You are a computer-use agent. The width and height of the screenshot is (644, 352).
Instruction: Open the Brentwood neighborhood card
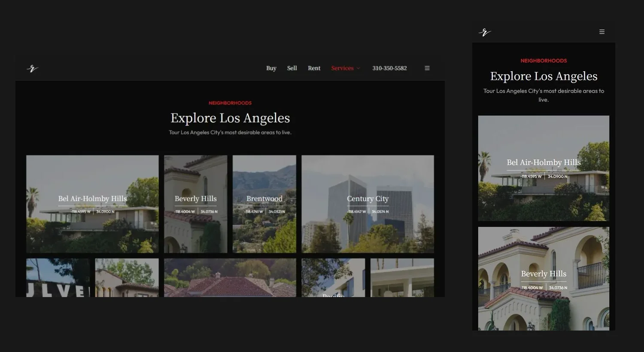[264, 204]
